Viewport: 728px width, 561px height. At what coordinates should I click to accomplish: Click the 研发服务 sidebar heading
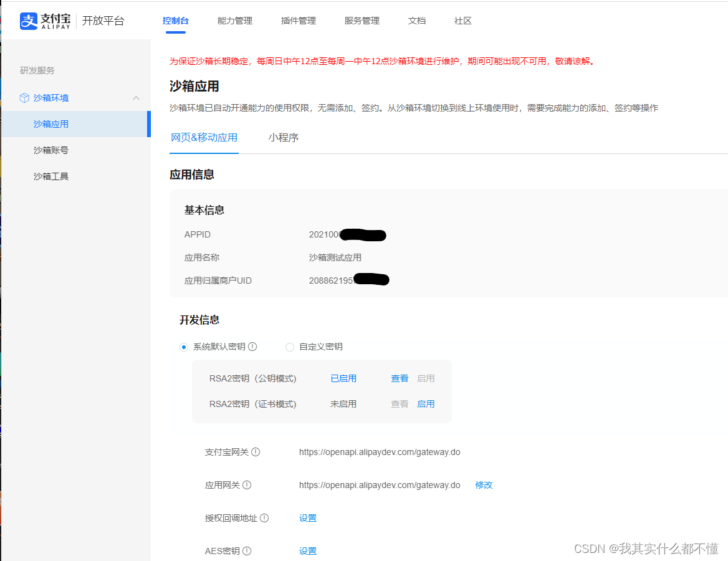click(x=37, y=70)
